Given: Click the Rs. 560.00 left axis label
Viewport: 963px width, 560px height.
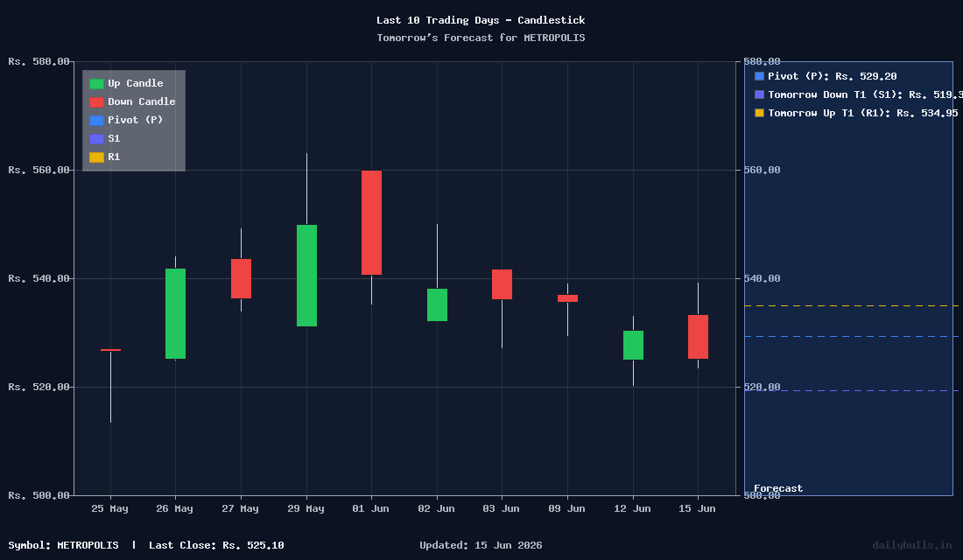Looking at the screenshot, I should (39, 170).
